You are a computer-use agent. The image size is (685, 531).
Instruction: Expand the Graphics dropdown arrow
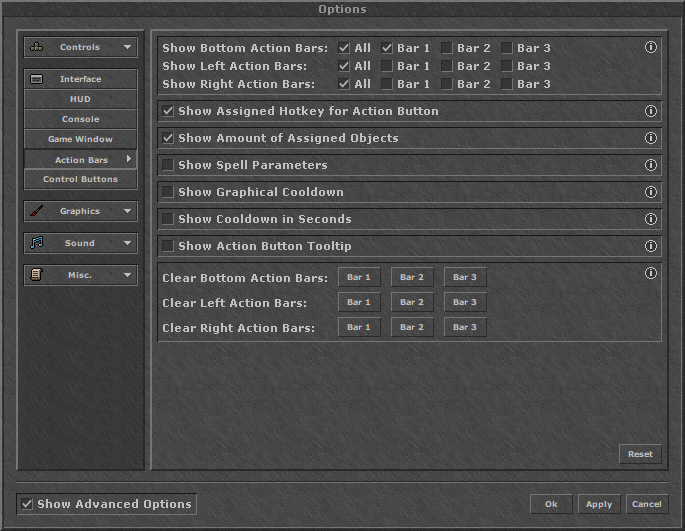pos(127,211)
